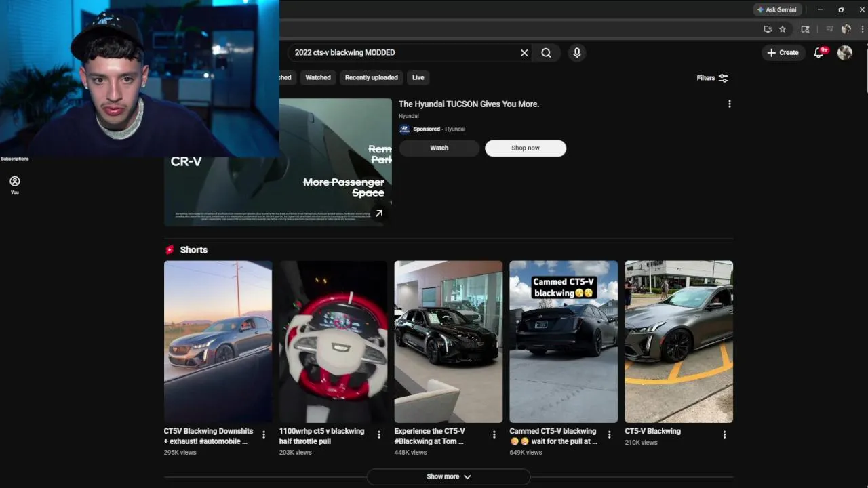The image size is (868, 488).
Task: Open the 1100whp ct5 v blackwing short thumbnail
Action: (333, 342)
